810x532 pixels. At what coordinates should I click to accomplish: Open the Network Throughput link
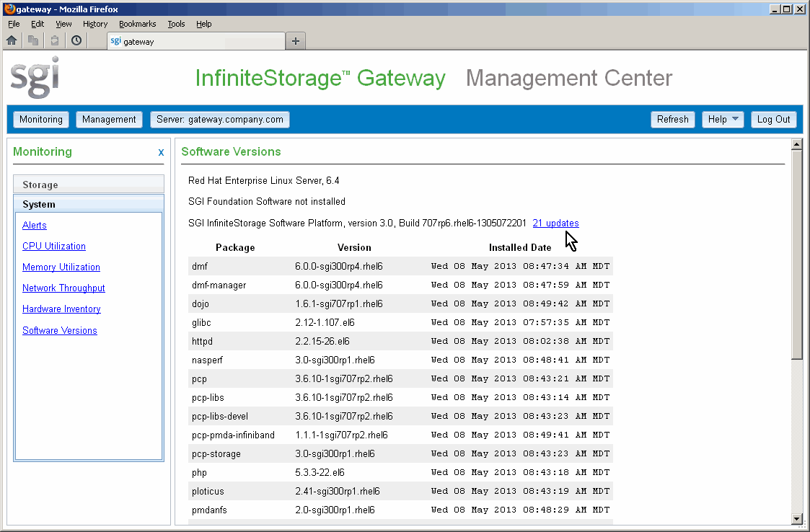click(63, 288)
